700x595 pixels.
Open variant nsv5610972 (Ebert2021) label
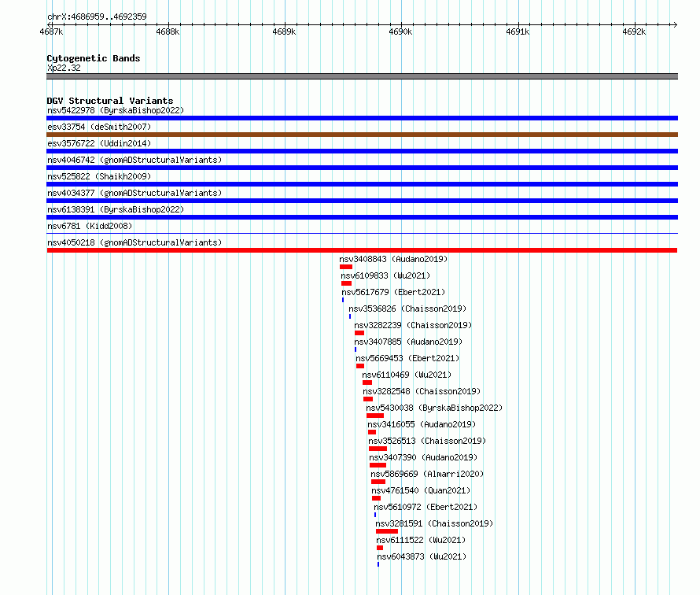[426, 507]
